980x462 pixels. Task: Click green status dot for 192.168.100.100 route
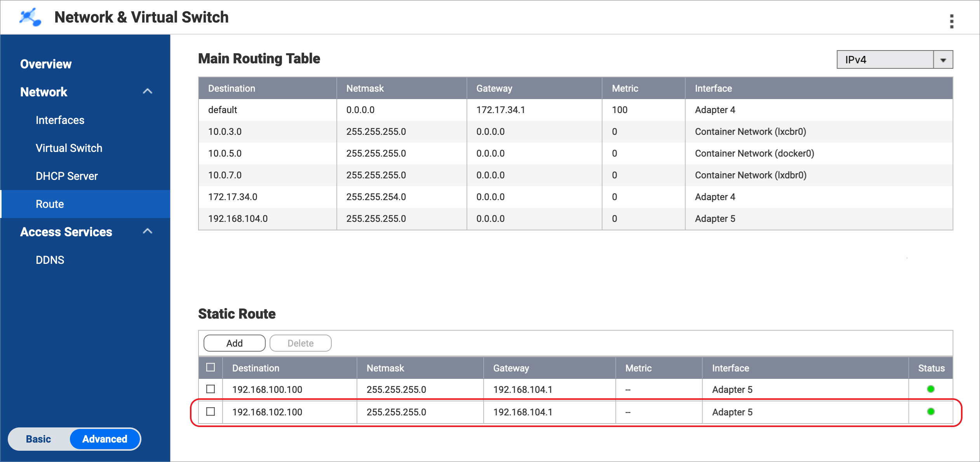[930, 389]
